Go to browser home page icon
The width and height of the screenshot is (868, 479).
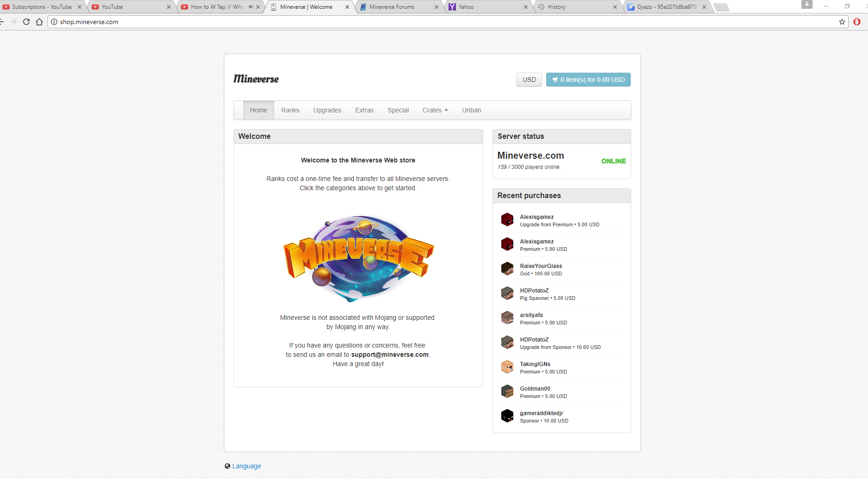[39, 22]
